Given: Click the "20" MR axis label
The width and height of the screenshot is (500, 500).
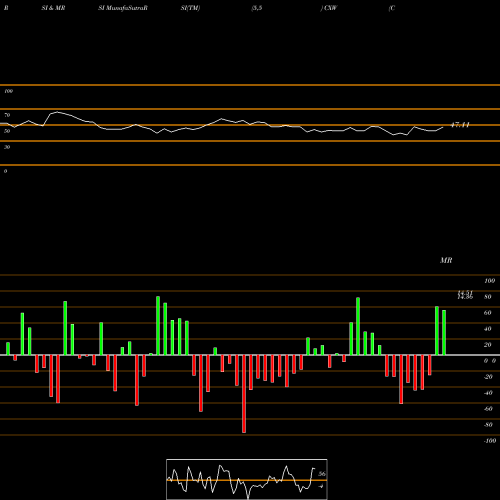Looking at the screenshot, I should (488, 345).
